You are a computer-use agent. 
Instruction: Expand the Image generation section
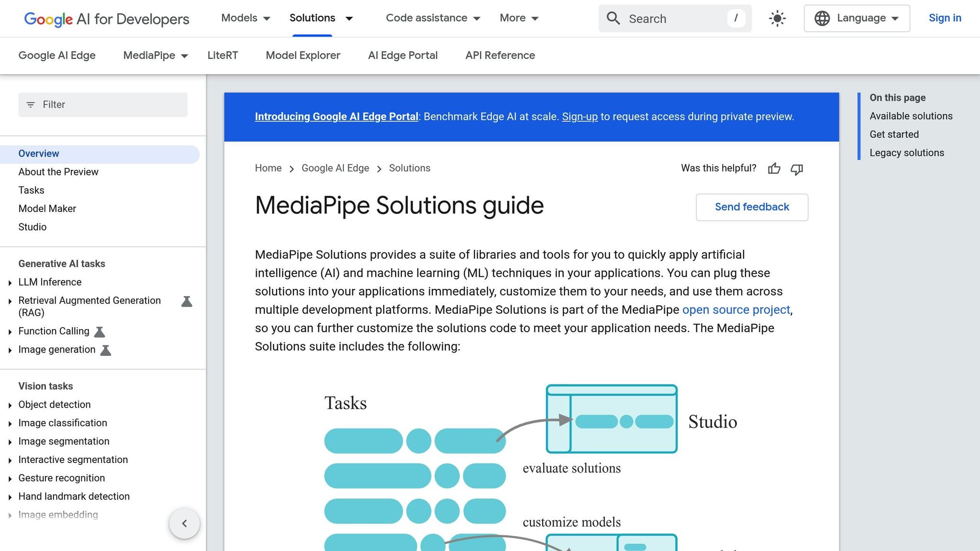coord(10,350)
